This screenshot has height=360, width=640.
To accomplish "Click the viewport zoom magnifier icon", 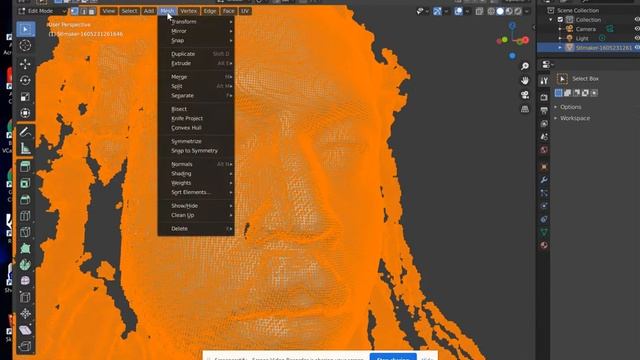I will (x=525, y=66).
